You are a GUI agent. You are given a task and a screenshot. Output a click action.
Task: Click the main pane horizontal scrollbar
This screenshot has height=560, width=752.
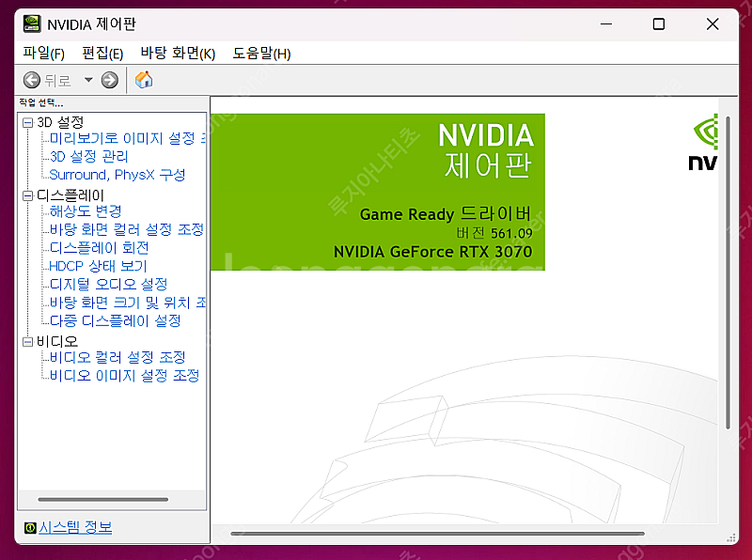point(437,533)
